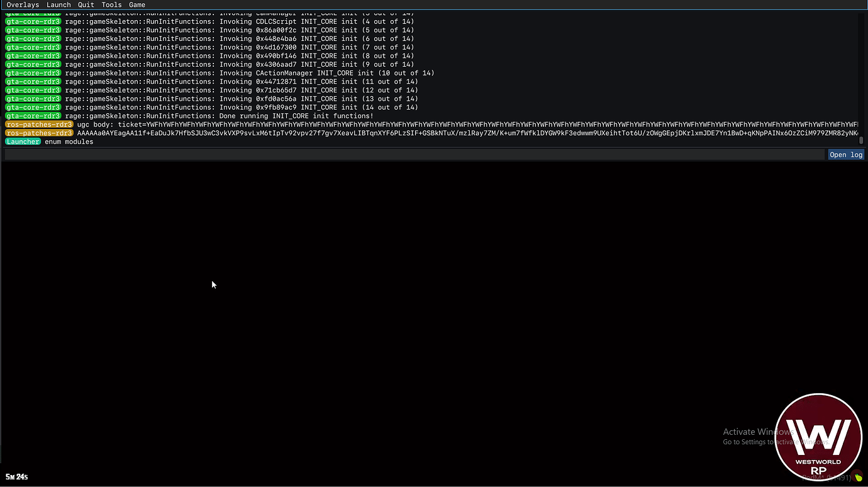Click the Westworld RP circular logo
868x487 pixels.
818,437
